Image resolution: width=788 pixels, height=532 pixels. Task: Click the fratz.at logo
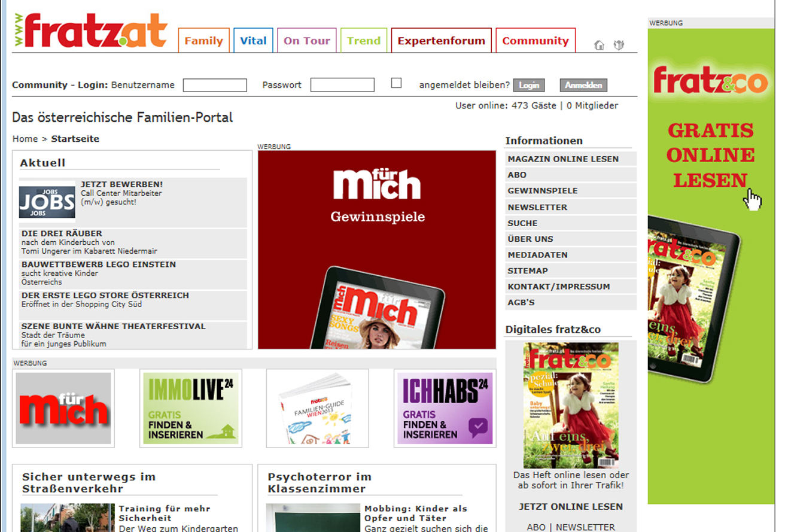pyautogui.click(x=90, y=31)
